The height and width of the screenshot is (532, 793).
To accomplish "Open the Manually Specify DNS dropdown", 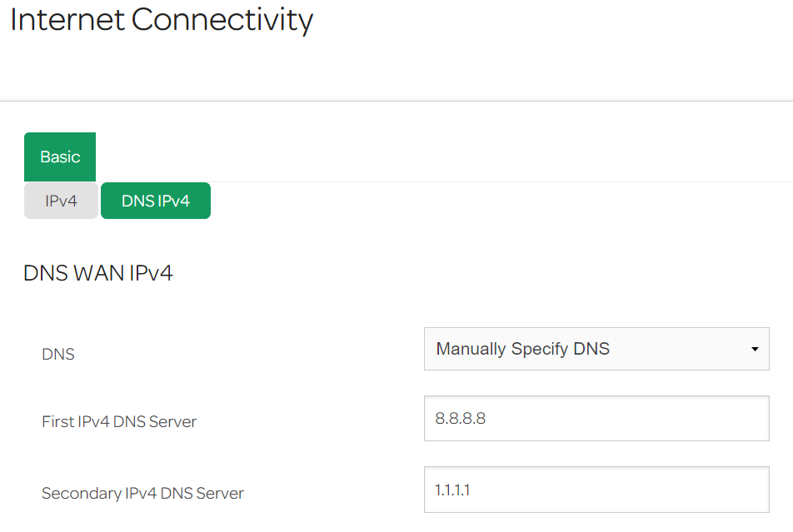I will (x=596, y=349).
